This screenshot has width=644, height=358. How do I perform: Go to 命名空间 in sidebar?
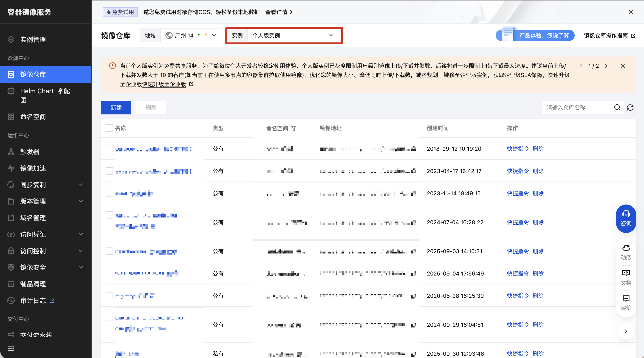pyautogui.click(x=33, y=116)
